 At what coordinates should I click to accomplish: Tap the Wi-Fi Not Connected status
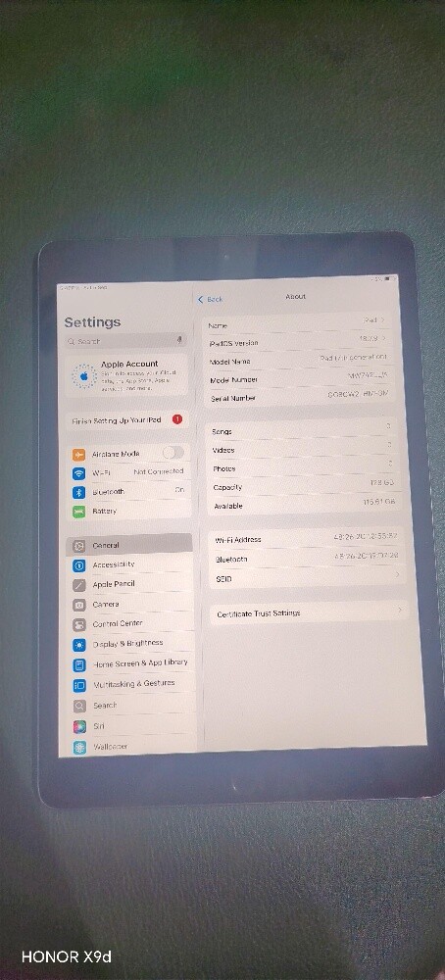[x=159, y=471]
